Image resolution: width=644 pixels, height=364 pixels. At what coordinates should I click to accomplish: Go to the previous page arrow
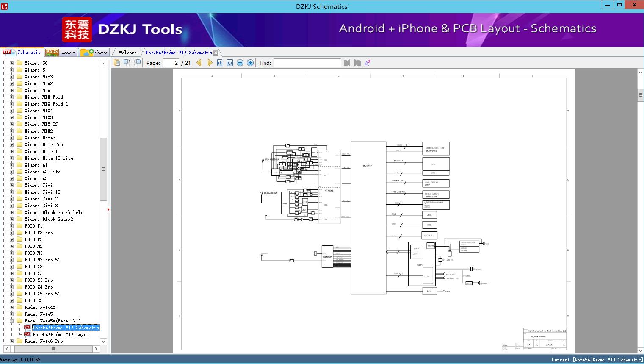199,63
